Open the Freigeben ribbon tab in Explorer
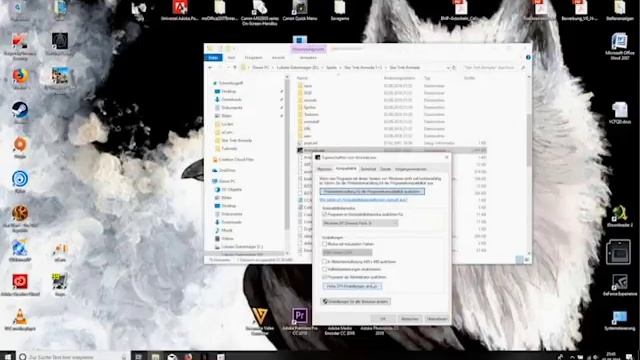The height and width of the screenshot is (360, 640). [253, 58]
